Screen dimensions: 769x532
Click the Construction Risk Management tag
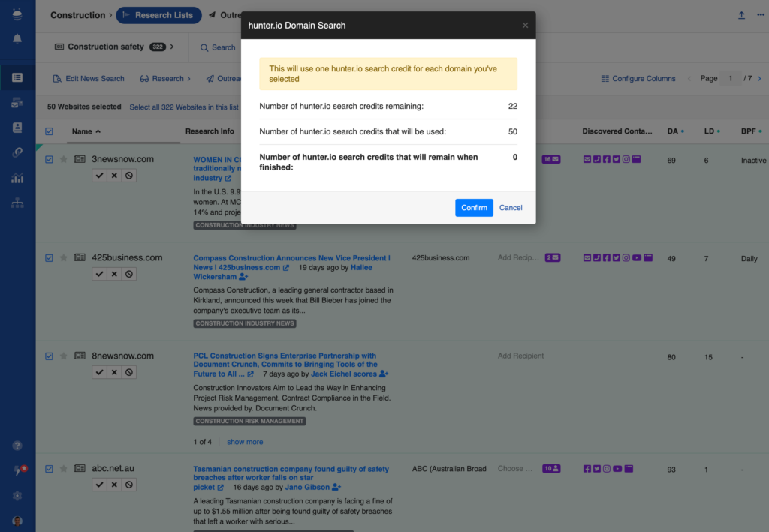coord(249,421)
